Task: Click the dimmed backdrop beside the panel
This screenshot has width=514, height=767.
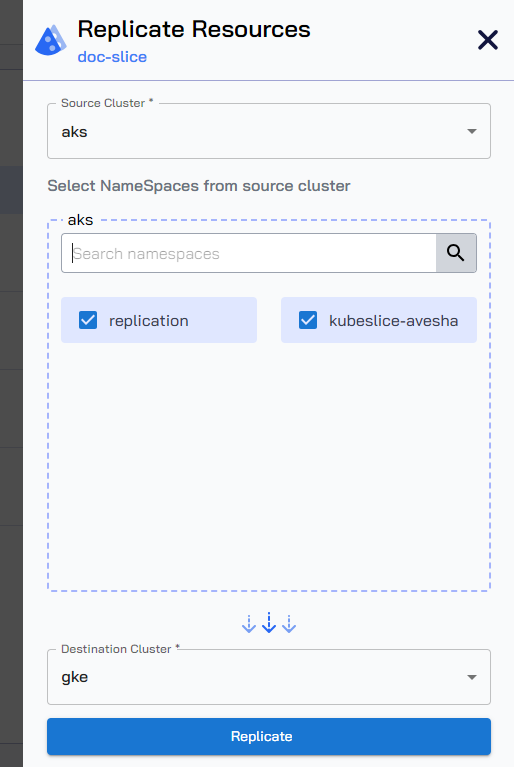Action: (x=11, y=384)
